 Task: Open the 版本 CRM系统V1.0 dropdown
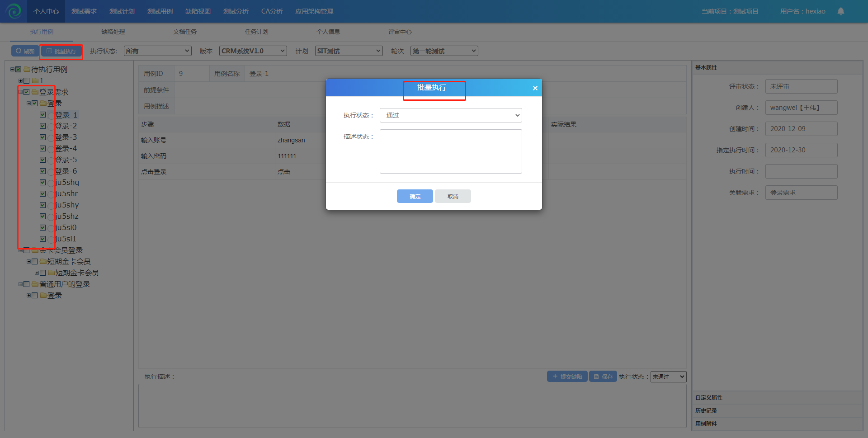pos(253,51)
